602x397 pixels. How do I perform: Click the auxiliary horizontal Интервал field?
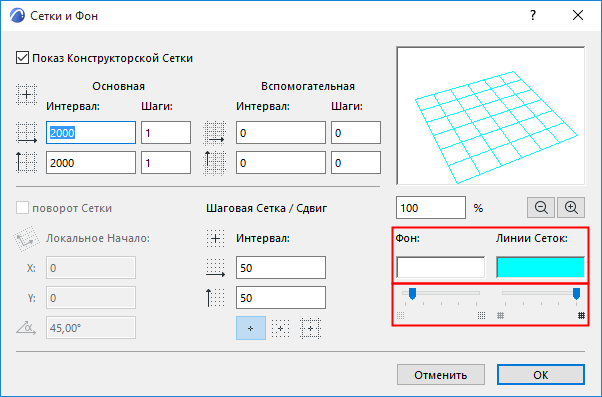click(281, 133)
